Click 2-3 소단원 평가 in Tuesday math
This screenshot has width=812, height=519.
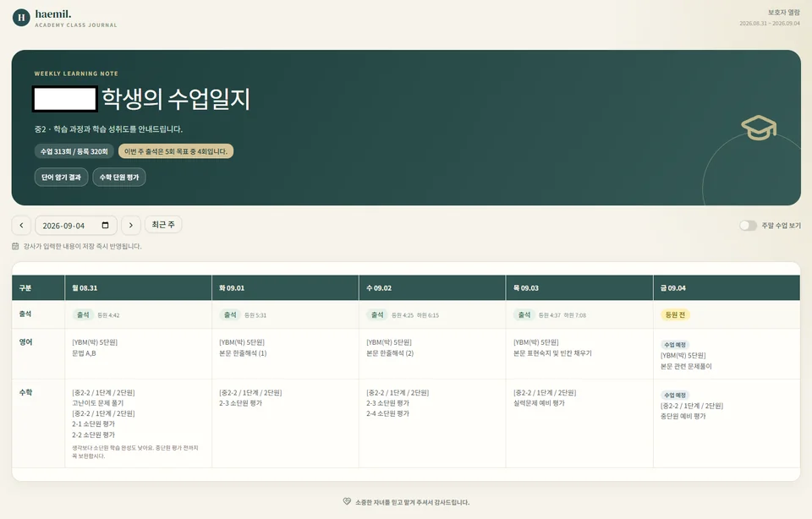click(x=240, y=403)
